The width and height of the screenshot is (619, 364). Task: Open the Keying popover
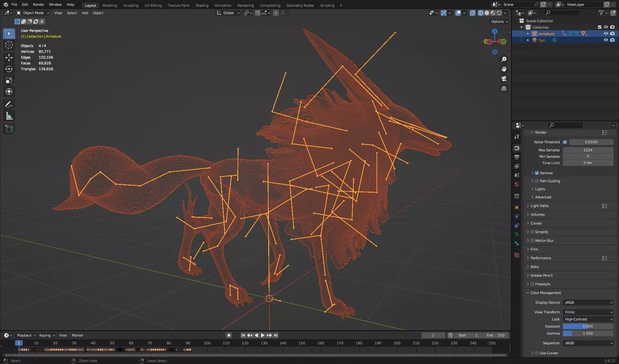pyautogui.click(x=47, y=335)
